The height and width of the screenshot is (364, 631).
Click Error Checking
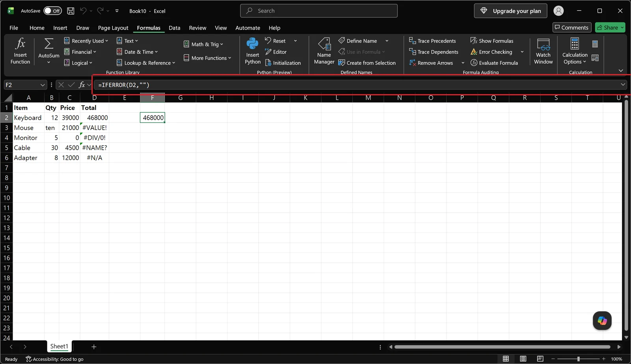pos(491,52)
